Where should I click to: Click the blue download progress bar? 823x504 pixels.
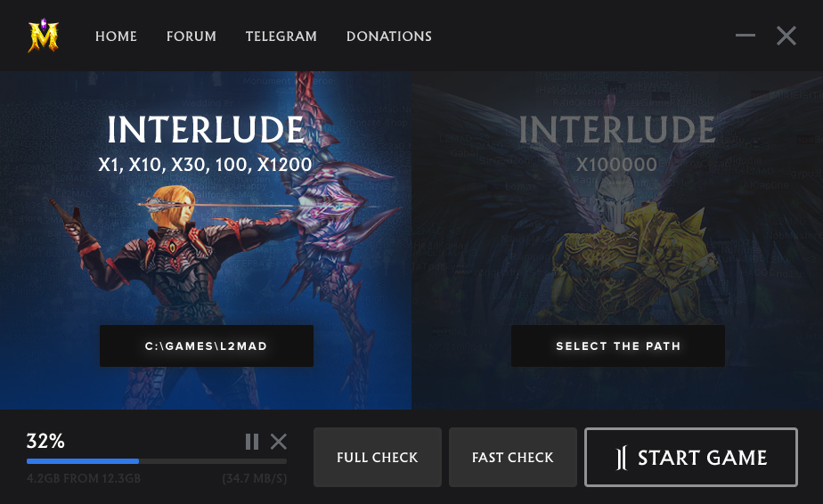tap(157, 461)
